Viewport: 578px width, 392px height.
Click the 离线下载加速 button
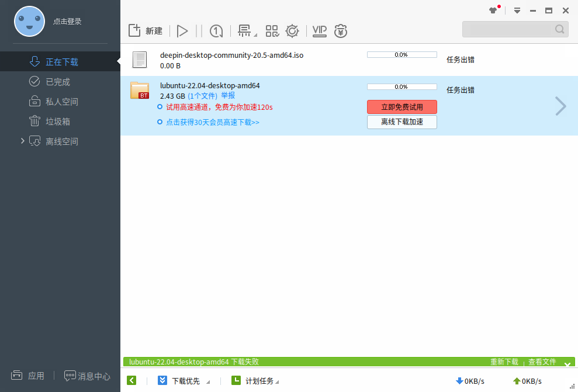402,122
